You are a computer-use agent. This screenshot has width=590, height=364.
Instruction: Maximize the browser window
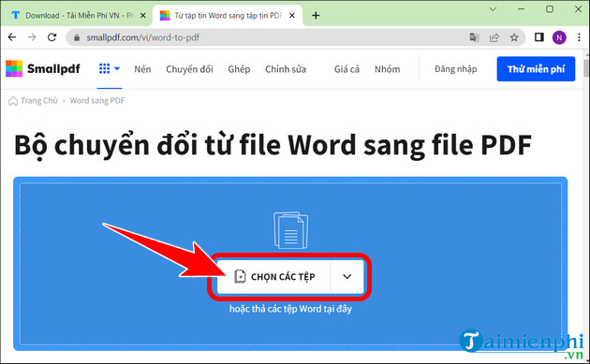(x=550, y=9)
